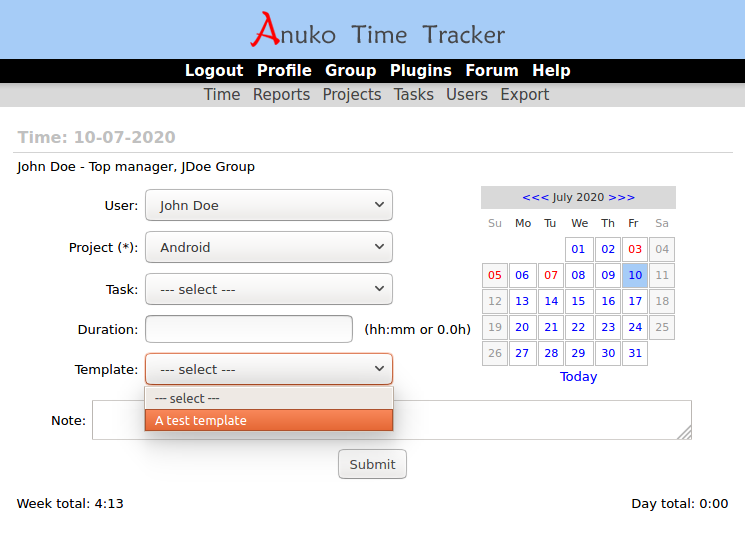Select July 28 in the calendar
Image resolution: width=745 pixels, height=538 pixels.
551,354
